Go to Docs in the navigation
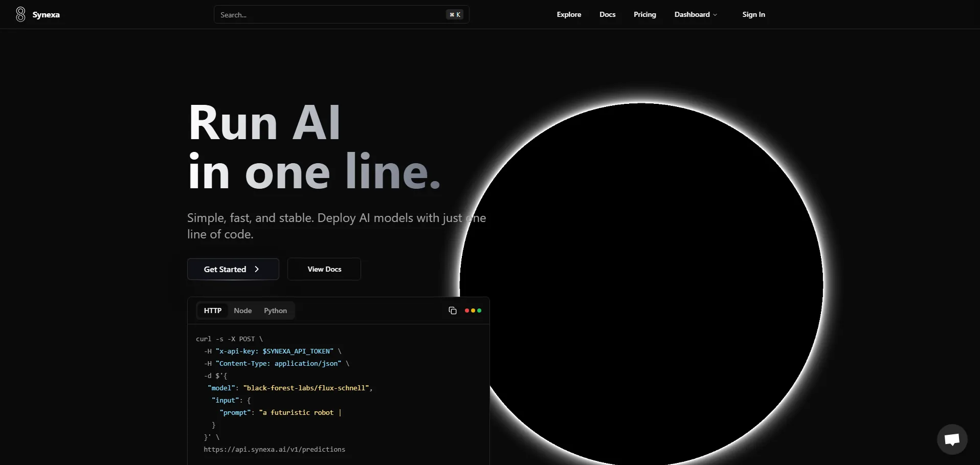 point(607,14)
